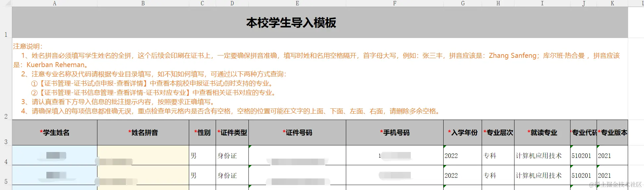Select 计算机应用技术 cell in row 4

coord(542,155)
